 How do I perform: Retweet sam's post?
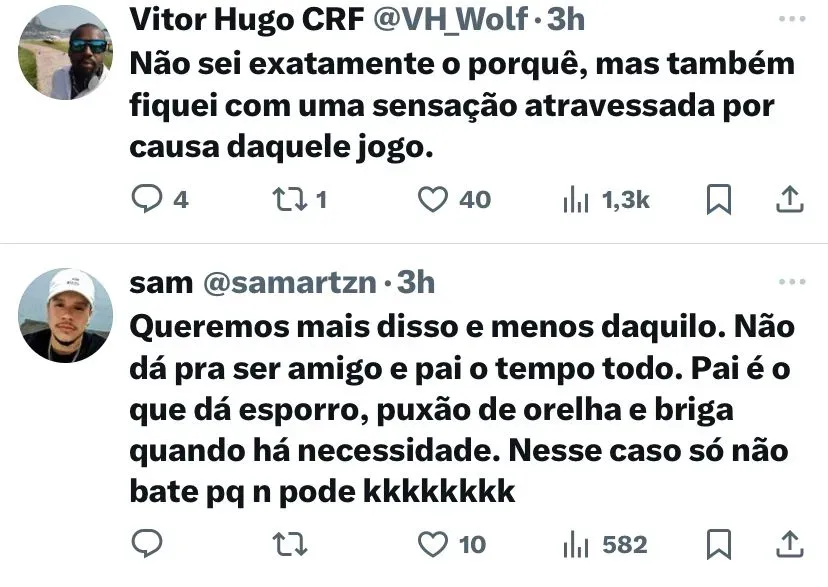tap(289, 544)
